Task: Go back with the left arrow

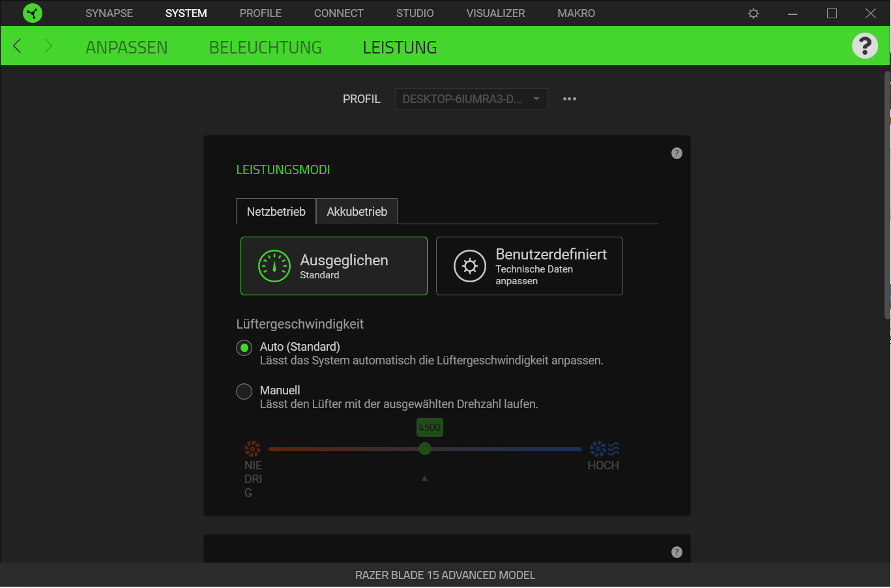Action: [18, 46]
